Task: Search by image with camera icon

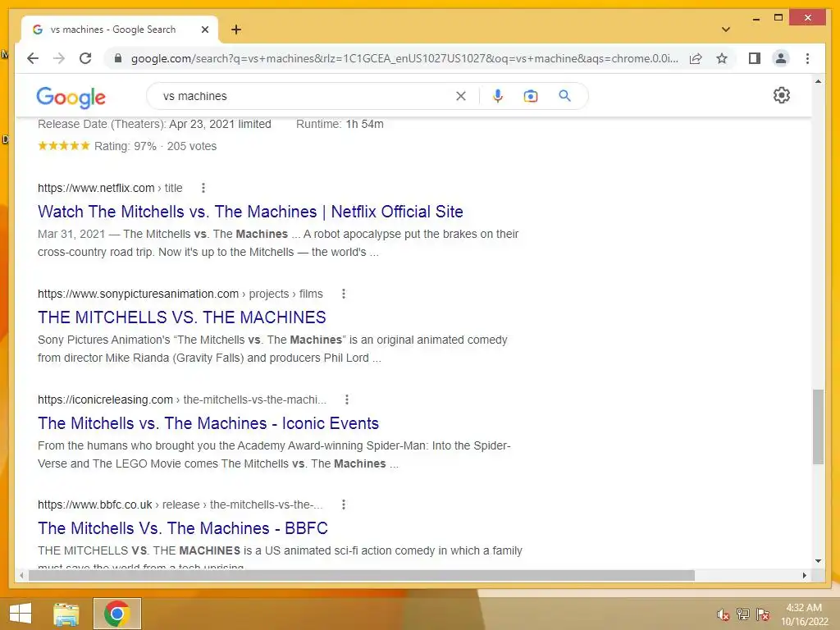Action: tap(531, 96)
